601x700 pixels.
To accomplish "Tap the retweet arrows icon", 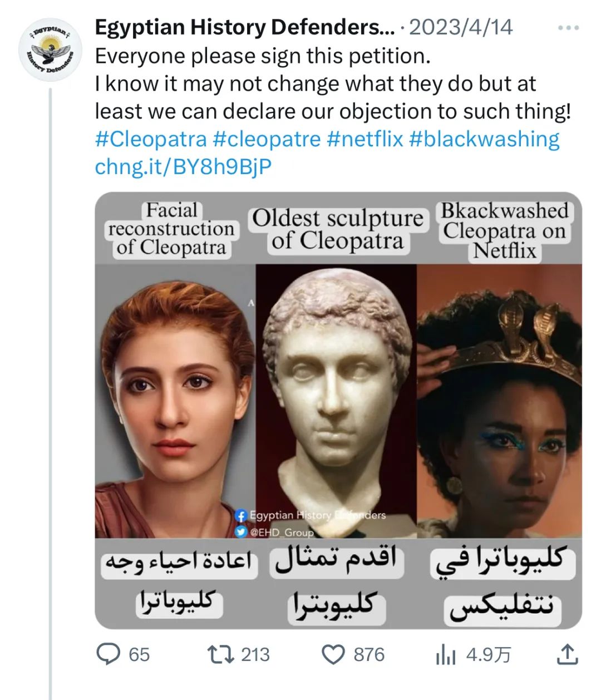I will [220, 654].
